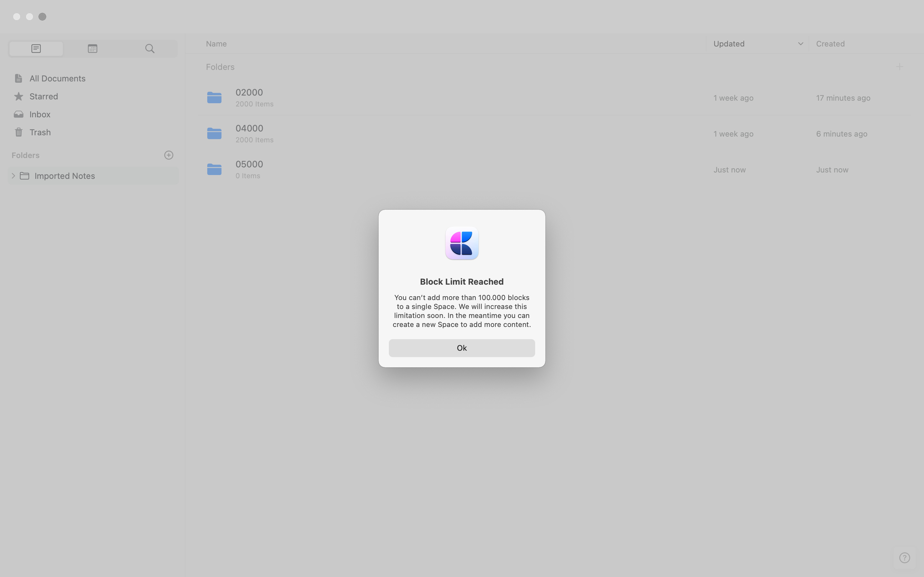Click the plus icon in the Folders header row
Viewport: 924px width, 577px height.
[x=899, y=67]
